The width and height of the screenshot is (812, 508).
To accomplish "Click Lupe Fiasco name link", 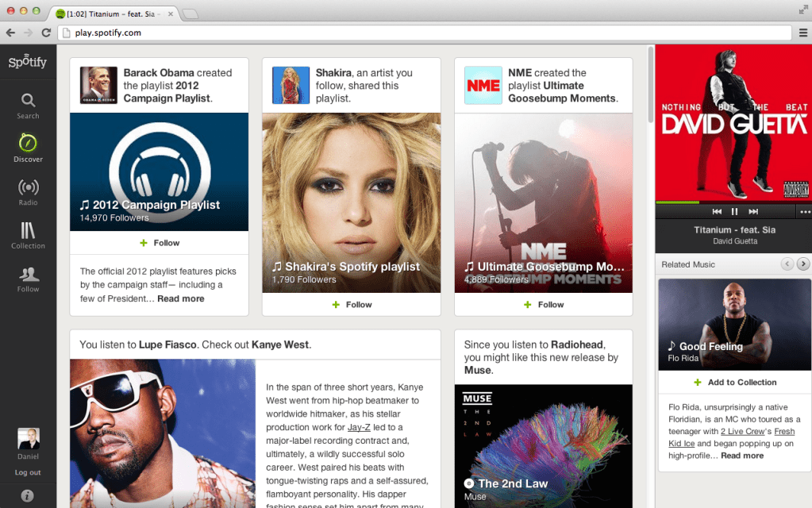I will [167, 344].
